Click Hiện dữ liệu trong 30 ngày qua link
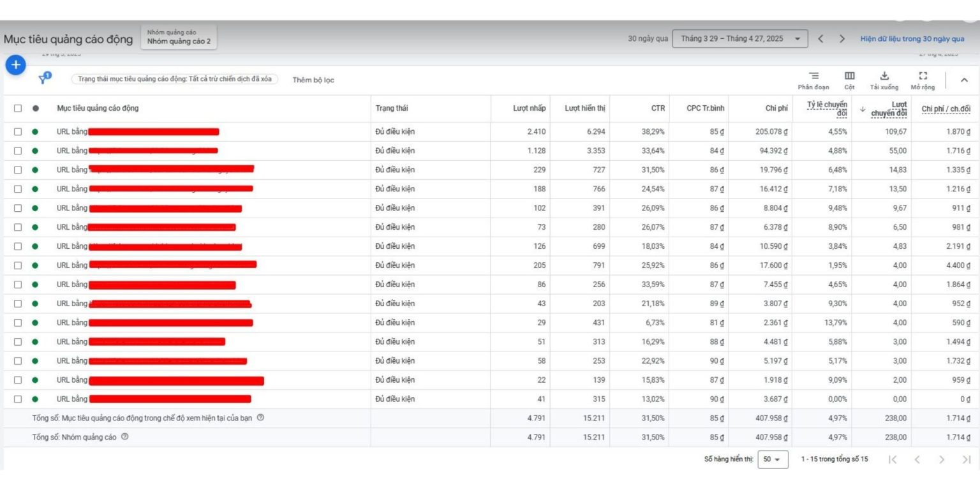Viewport: 980px width, 490px height. pyautogui.click(x=912, y=39)
